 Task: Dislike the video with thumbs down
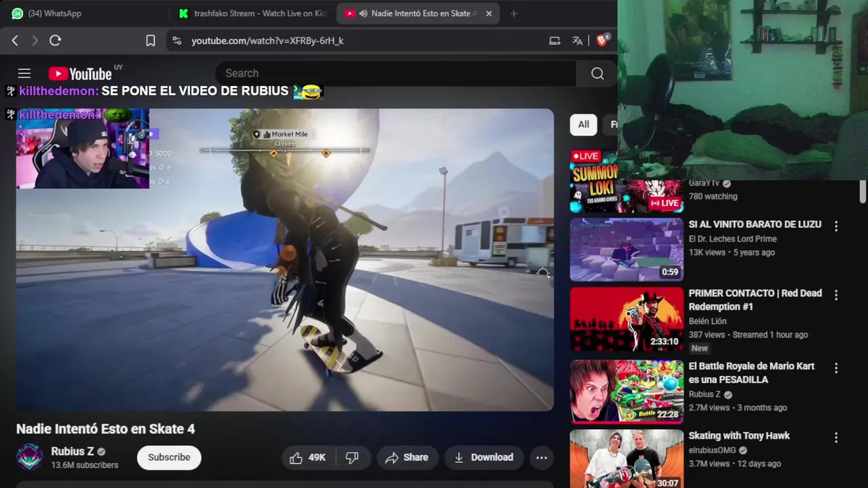point(352,457)
